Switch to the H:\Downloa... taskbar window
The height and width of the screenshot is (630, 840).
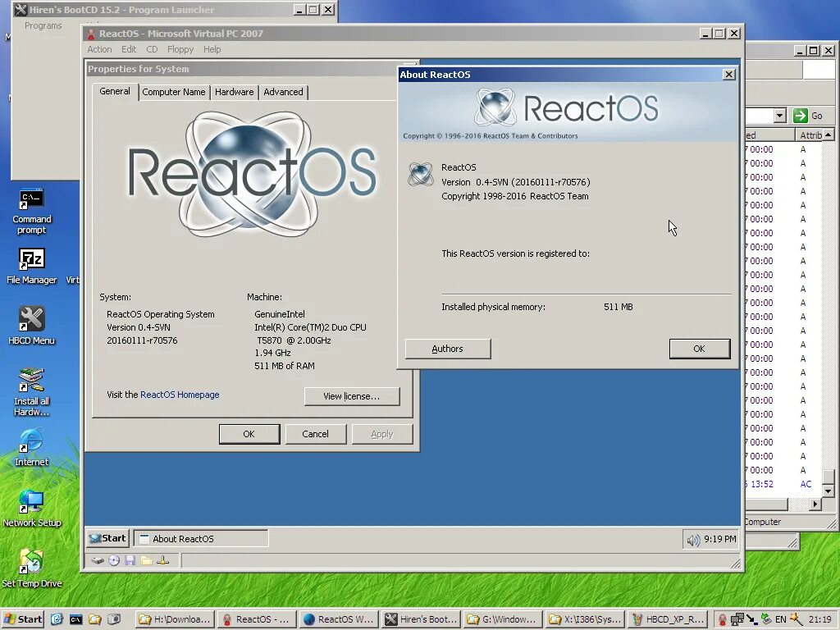pos(175,619)
